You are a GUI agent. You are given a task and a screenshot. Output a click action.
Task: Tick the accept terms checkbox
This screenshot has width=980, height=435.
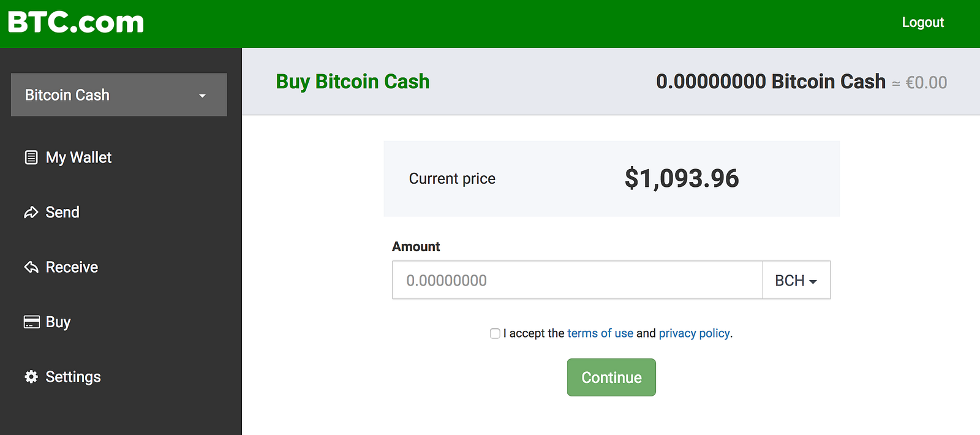[x=495, y=333]
